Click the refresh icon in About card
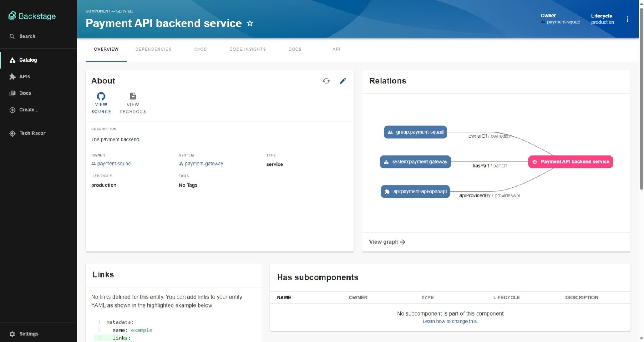644x342 pixels. (x=326, y=81)
